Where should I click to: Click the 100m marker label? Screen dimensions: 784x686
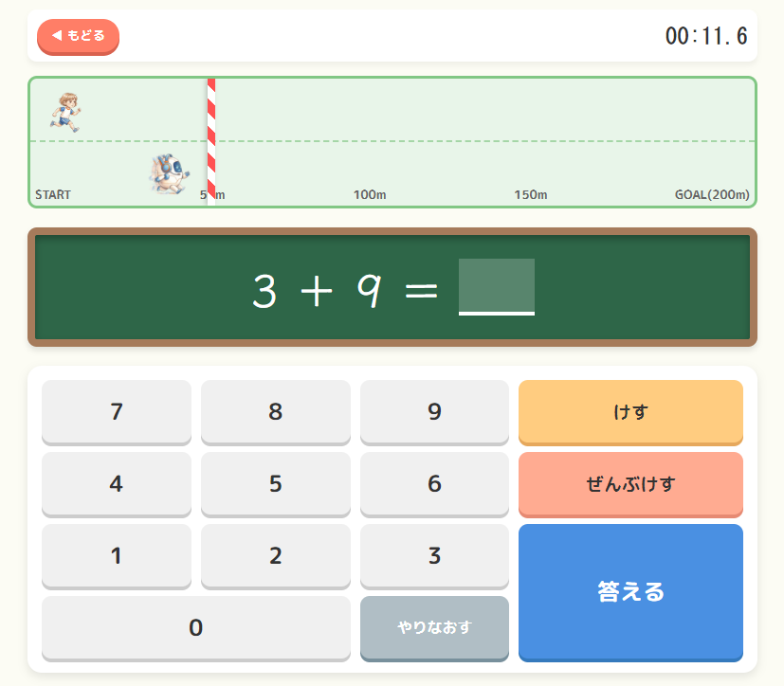coord(368,194)
